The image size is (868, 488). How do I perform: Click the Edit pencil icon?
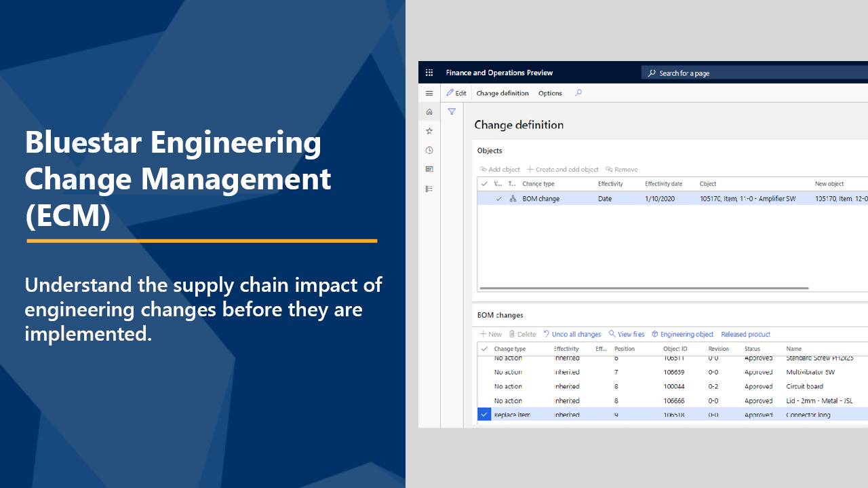tap(456, 92)
